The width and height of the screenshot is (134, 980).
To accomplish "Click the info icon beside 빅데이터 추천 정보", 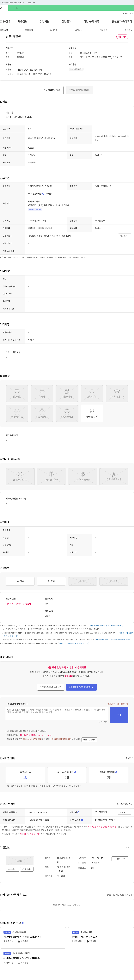I will pos(23,923).
